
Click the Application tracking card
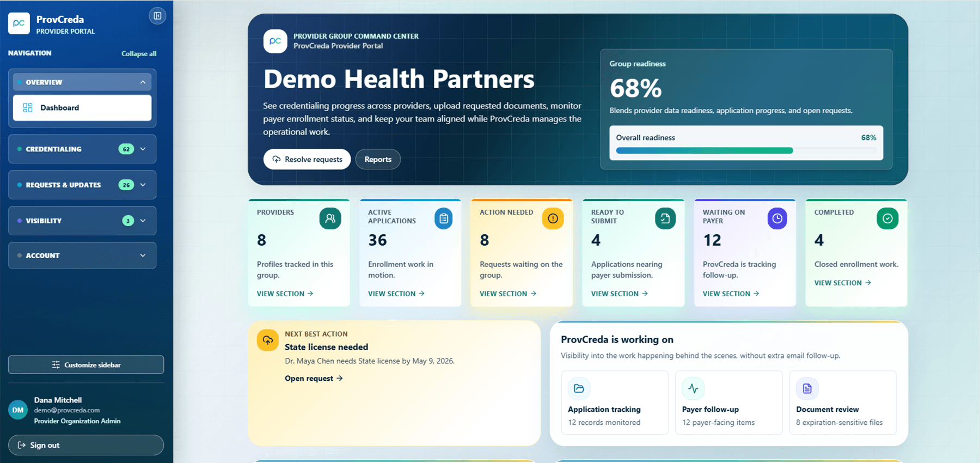[x=615, y=403]
